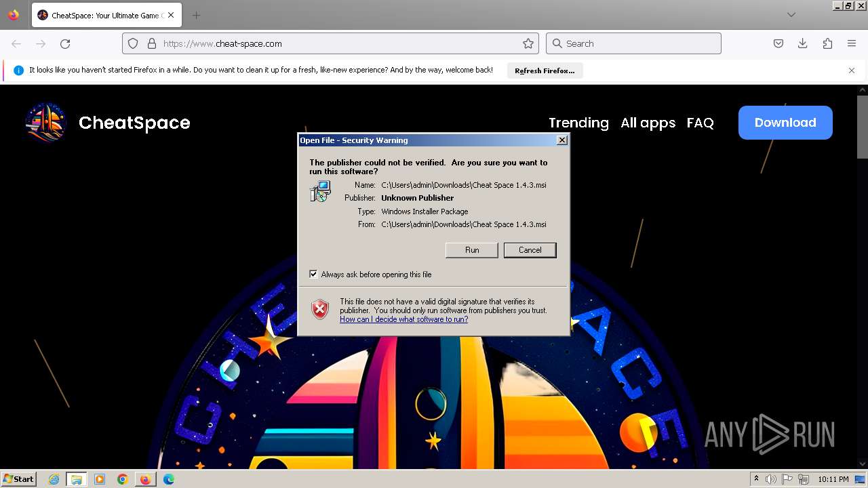Image resolution: width=868 pixels, height=488 pixels.
Task: Click the volume speaker tray icon
Action: tap(771, 479)
